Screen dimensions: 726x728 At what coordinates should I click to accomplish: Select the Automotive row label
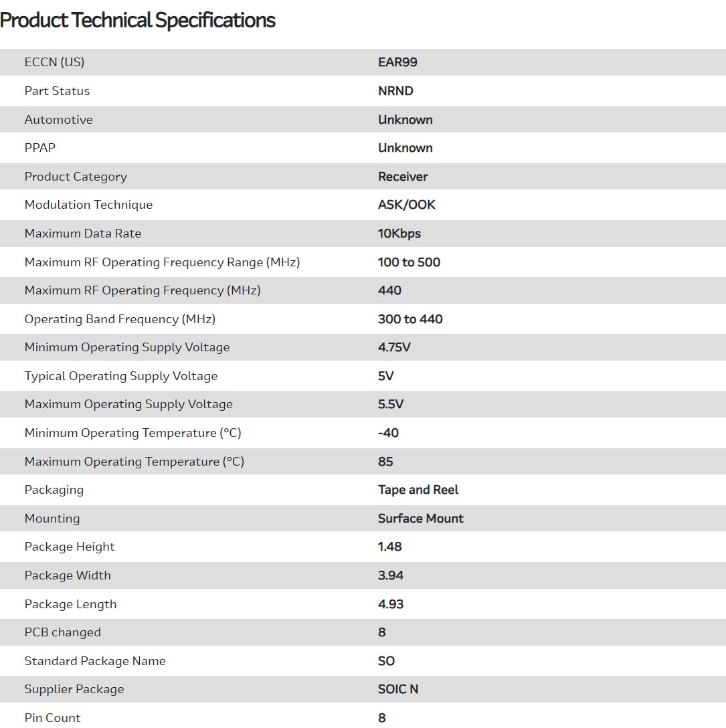tap(59, 120)
